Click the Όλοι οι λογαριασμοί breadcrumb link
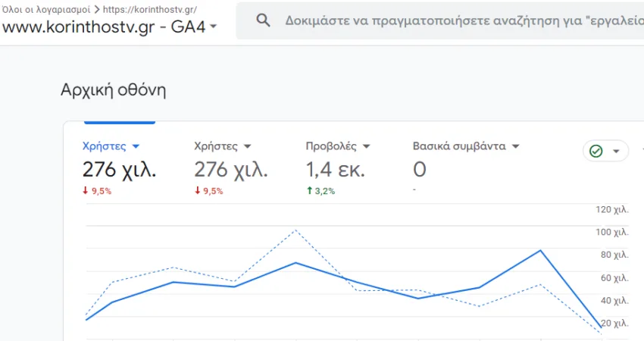 45,9
